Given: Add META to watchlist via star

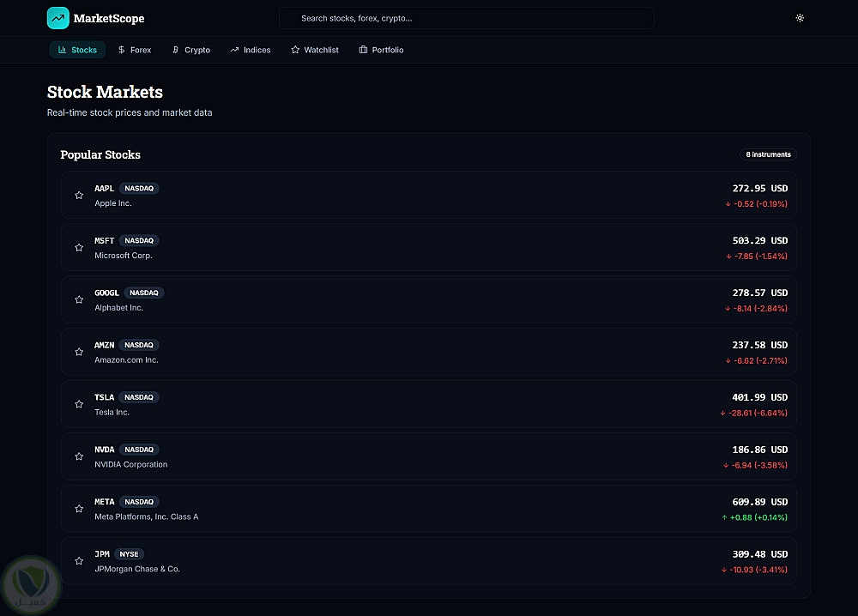Looking at the screenshot, I should (x=79, y=509).
